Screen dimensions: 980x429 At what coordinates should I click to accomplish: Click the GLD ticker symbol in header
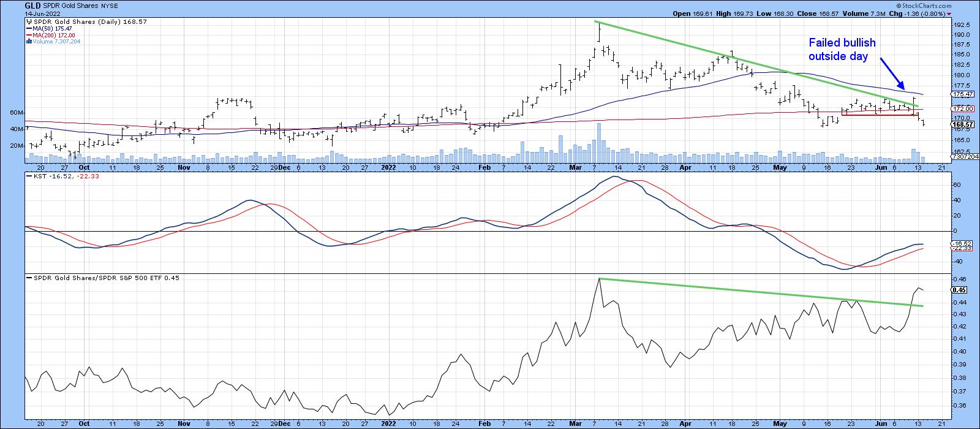[x=33, y=4]
